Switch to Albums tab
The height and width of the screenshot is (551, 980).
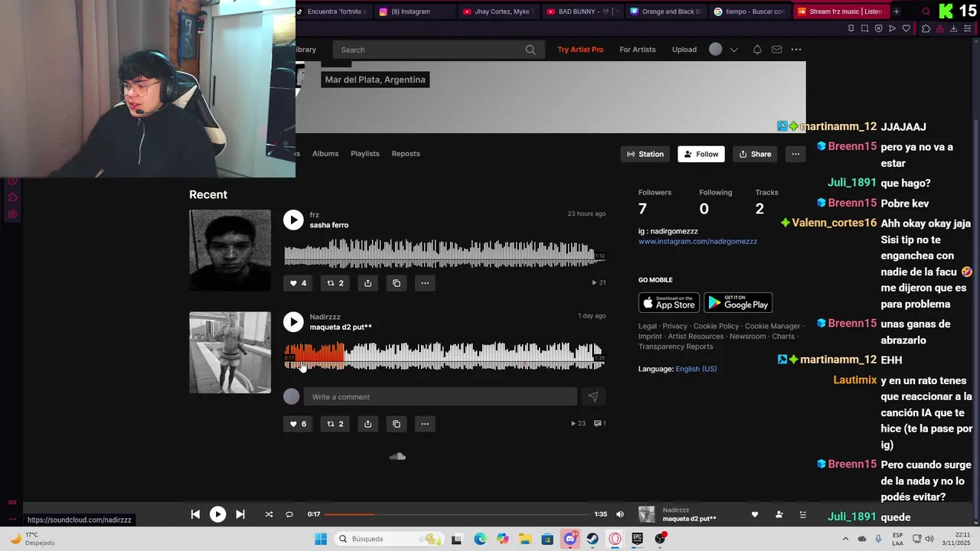coord(325,154)
